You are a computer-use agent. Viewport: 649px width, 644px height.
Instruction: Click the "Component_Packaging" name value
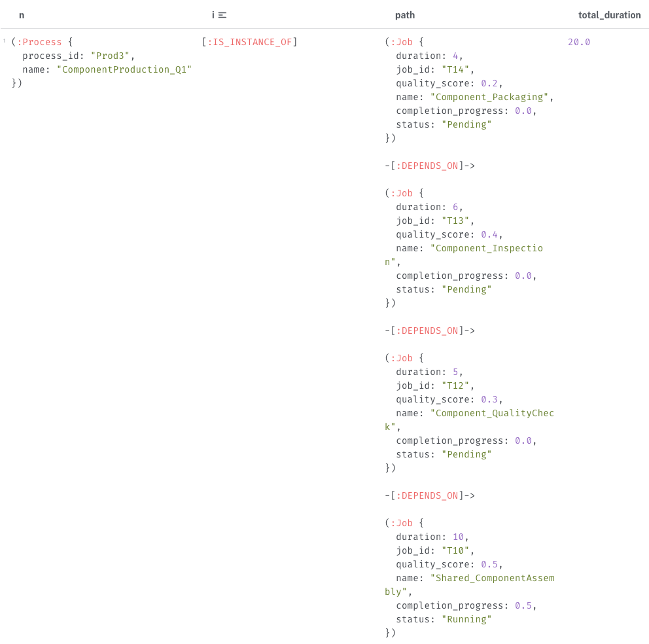(x=489, y=98)
